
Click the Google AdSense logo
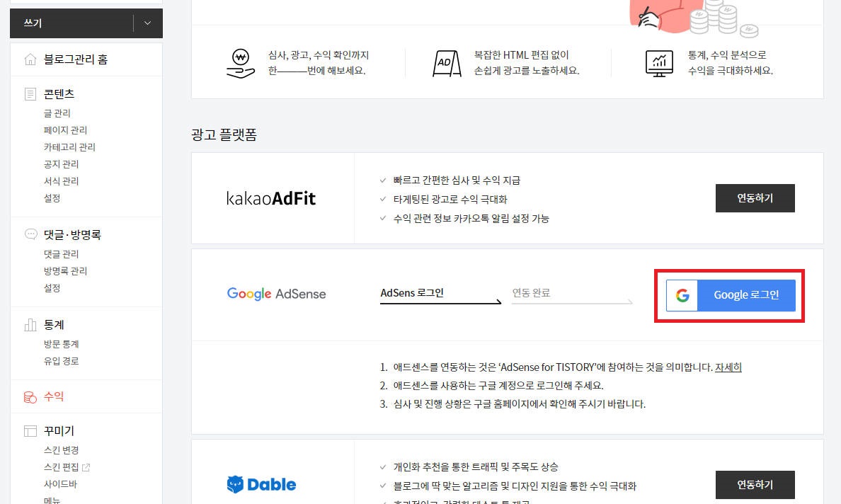[276, 294]
